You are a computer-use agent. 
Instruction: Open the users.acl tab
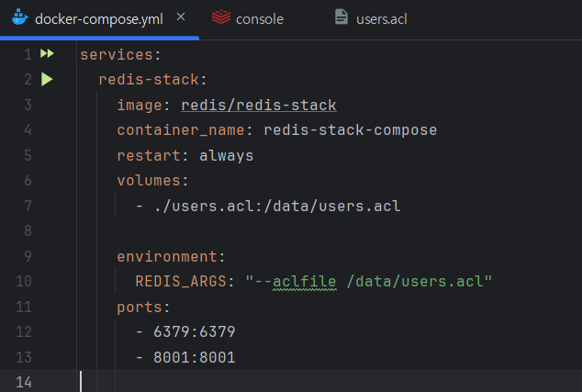[x=382, y=19]
